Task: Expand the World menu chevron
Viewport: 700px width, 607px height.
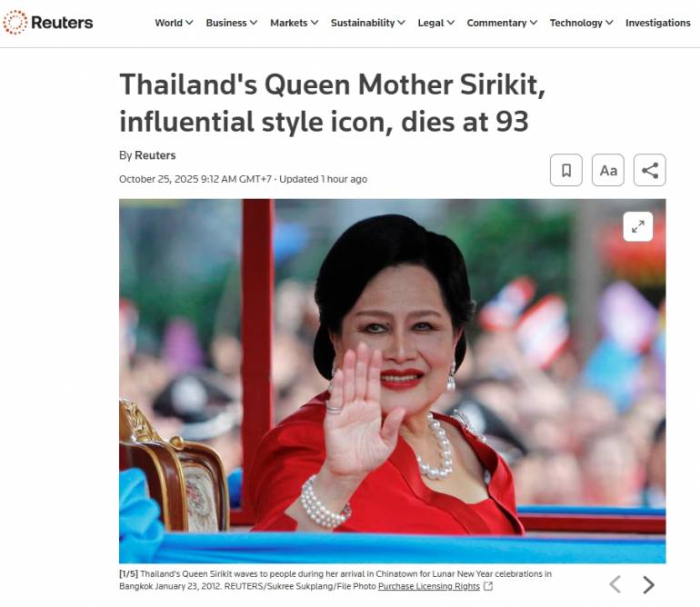Action: coord(189,23)
